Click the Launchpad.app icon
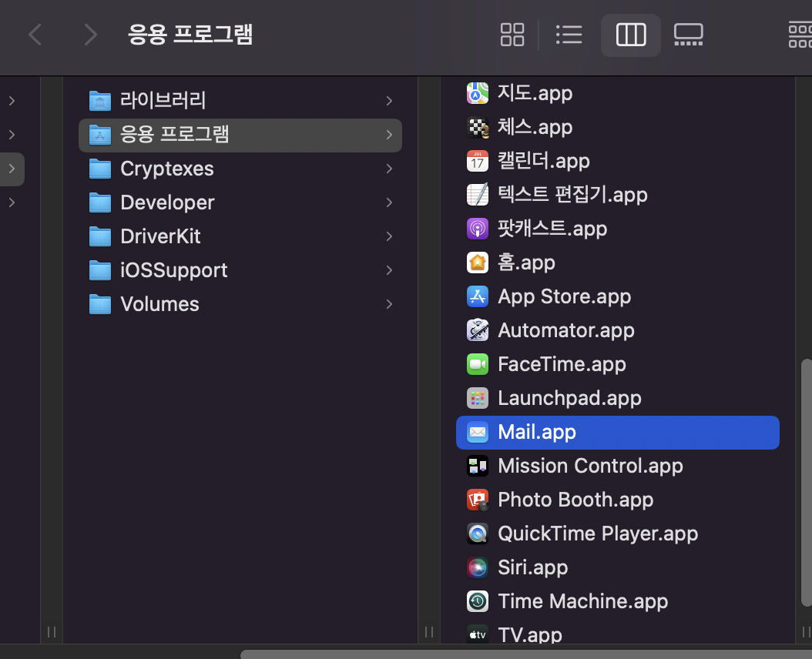 (478, 398)
